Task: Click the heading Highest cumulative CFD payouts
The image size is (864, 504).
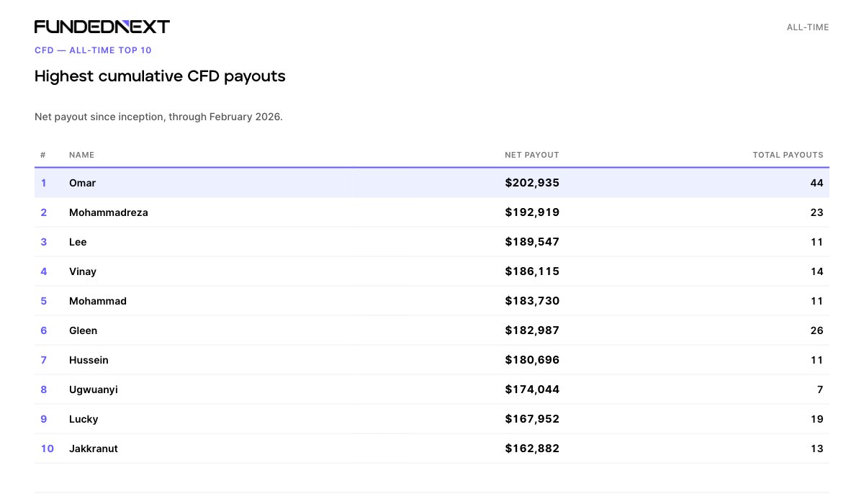Action: 160,76
